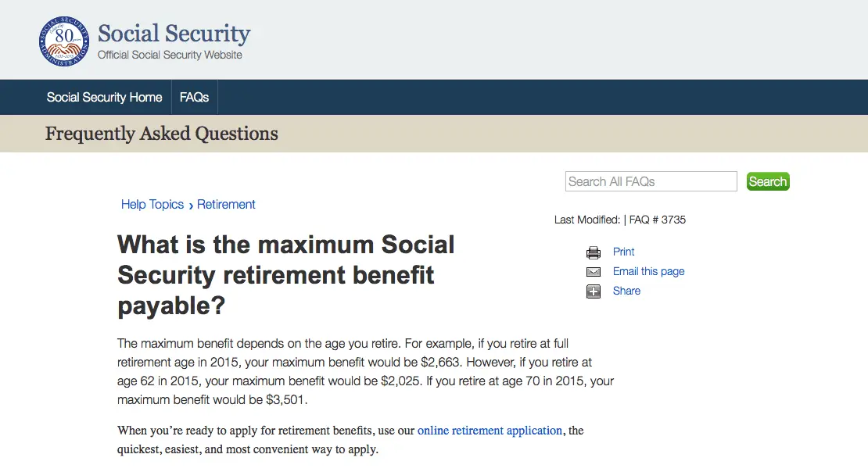This screenshot has width=868, height=472.
Task: Click the breadcrumb arrow after Help Topics
Action: [x=191, y=206]
